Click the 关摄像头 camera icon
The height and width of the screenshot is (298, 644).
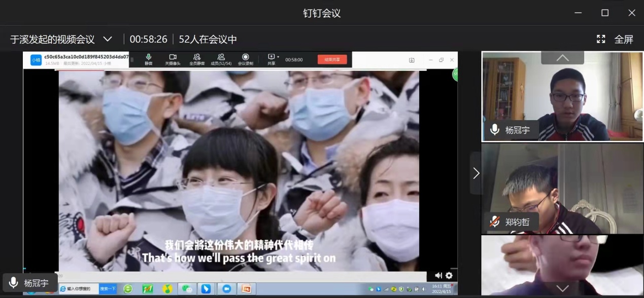click(173, 57)
